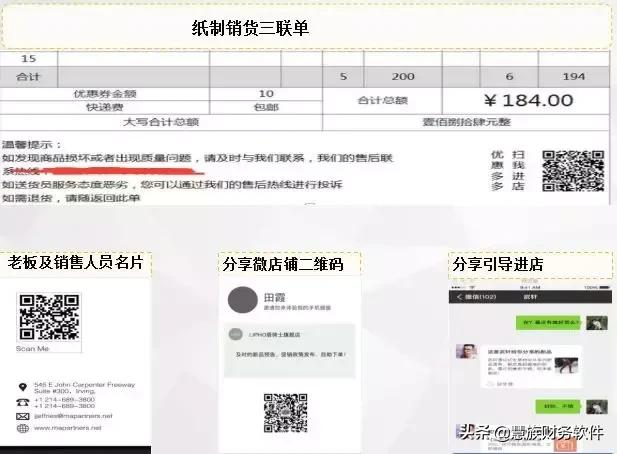The image size is (617, 454).
Task: Click the 田霞 profile avatar circle
Action: tap(243, 300)
